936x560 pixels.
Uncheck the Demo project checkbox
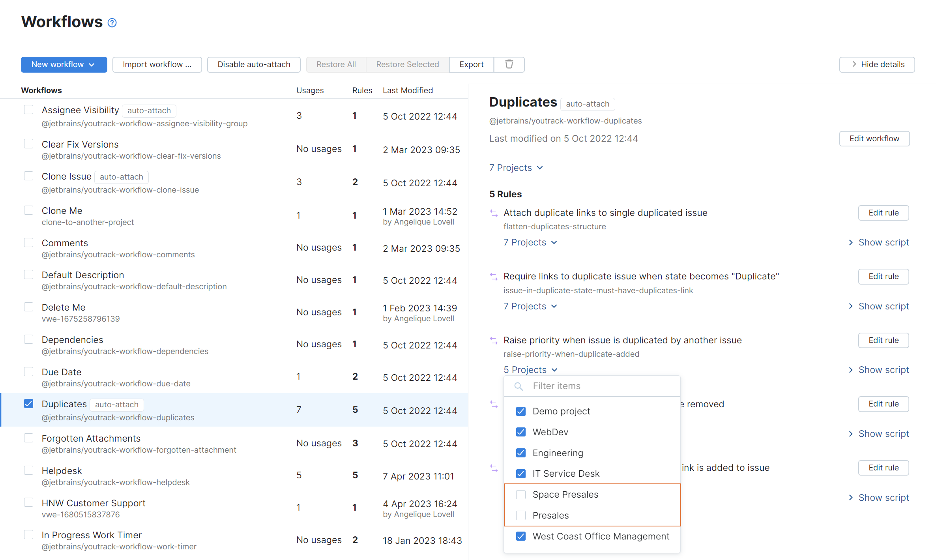click(520, 411)
